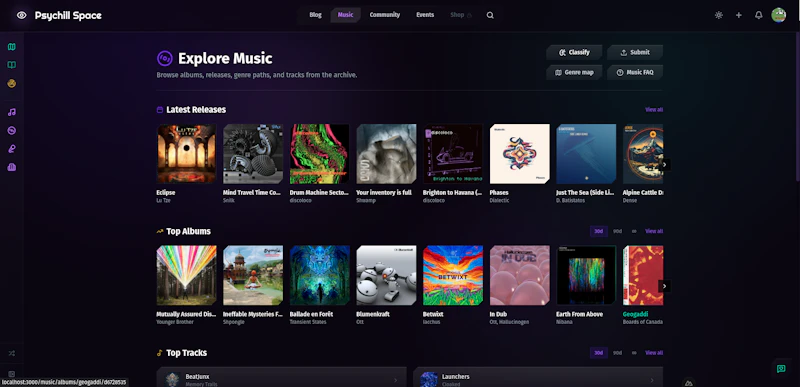
Task: Open Your inventory is full cover
Action: (x=386, y=153)
